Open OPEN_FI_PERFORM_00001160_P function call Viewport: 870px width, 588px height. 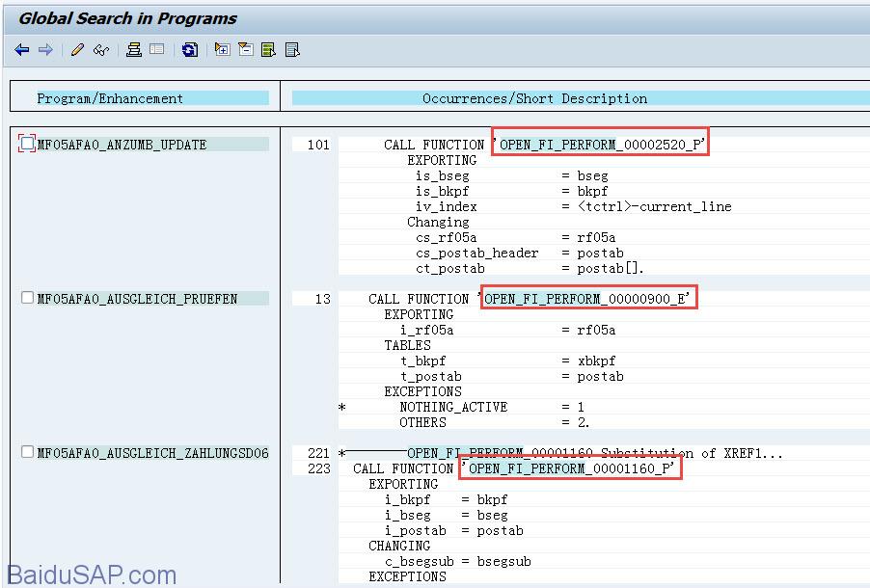coord(571,468)
